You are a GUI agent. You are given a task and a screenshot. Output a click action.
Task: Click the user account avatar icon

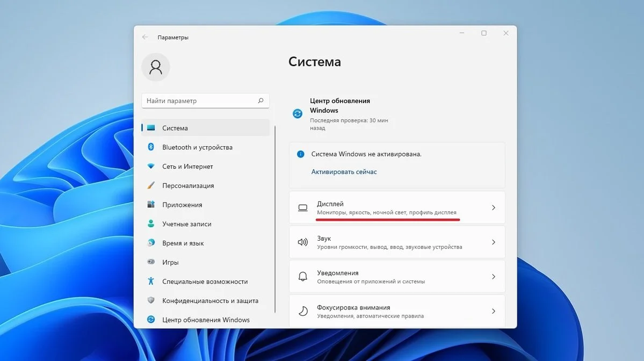156,67
